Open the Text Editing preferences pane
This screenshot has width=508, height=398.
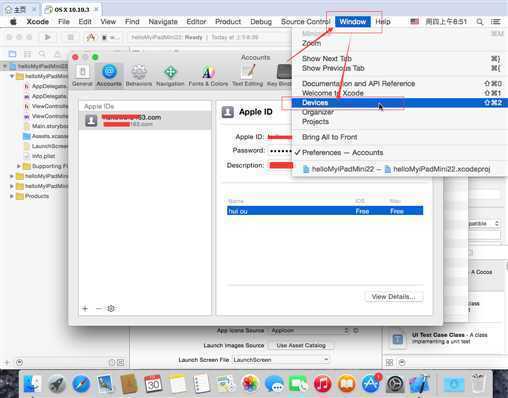pyautogui.click(x=247, y=75)
